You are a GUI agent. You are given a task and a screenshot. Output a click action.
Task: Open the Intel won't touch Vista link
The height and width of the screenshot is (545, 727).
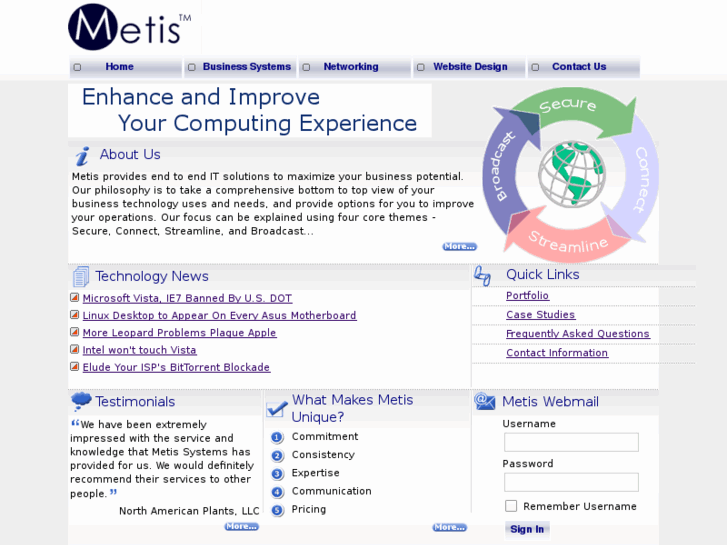(x=140, y=350)
